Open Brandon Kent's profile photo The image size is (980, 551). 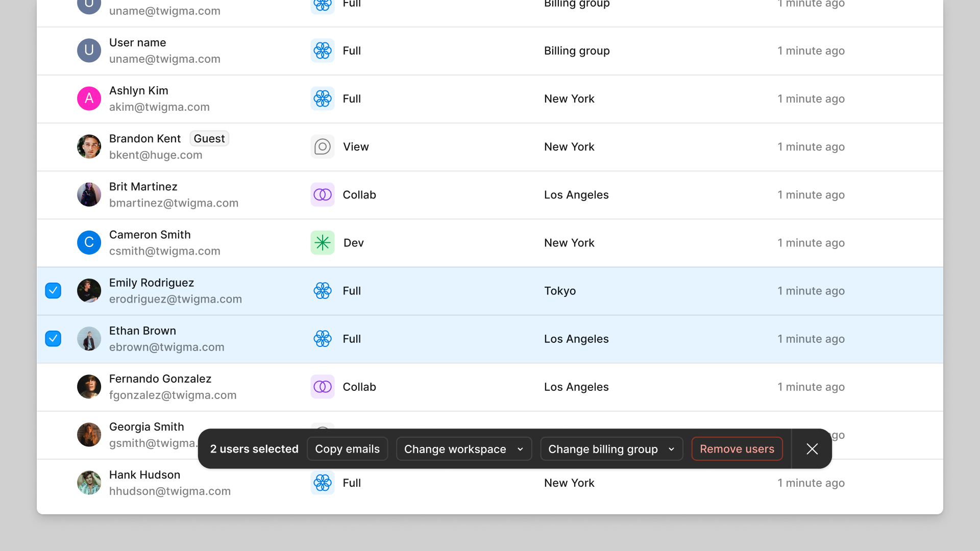point(89,147)
